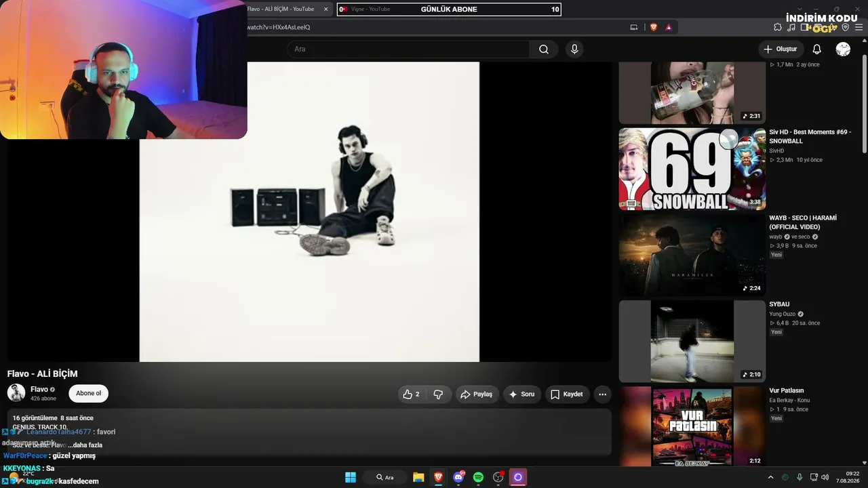Open the browser extensions puzzle icon
Image resolution: width=868 pixels, height=488 pixels.
point(778,27)
